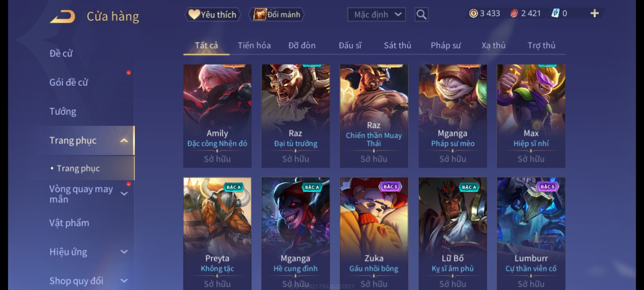This screenshot has width=644, height=290.
Task: Tap the gold coin balance icon
Action: (x=473, y=13)
